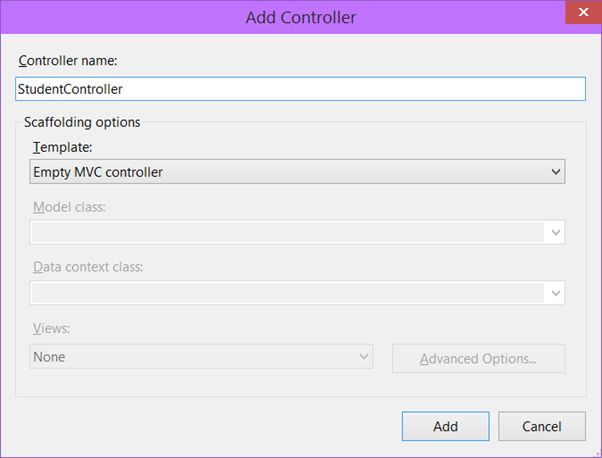Open the Views dropdown arrow
Viewport: 602px width, 458px height.
point(363,356)
